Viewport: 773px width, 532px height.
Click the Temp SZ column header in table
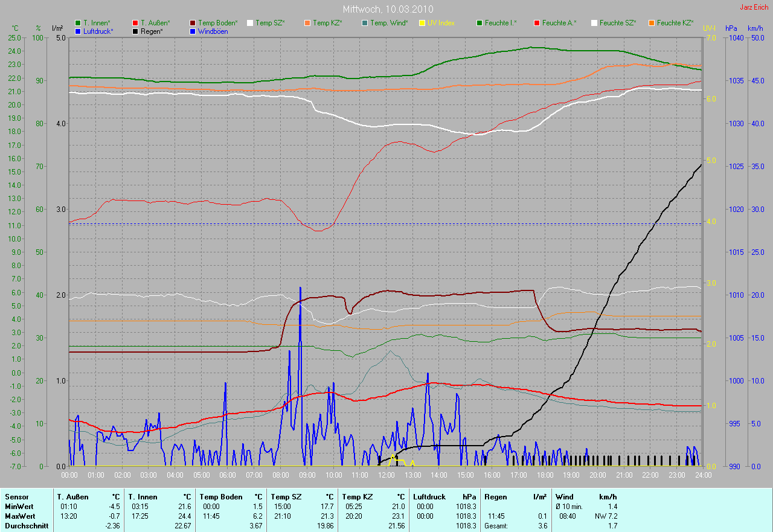pos(286,497)
